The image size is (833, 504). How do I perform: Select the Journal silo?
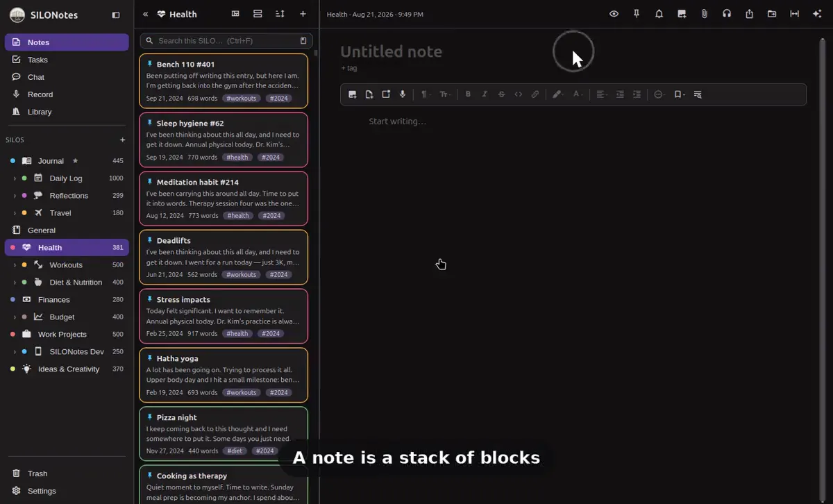67,161
